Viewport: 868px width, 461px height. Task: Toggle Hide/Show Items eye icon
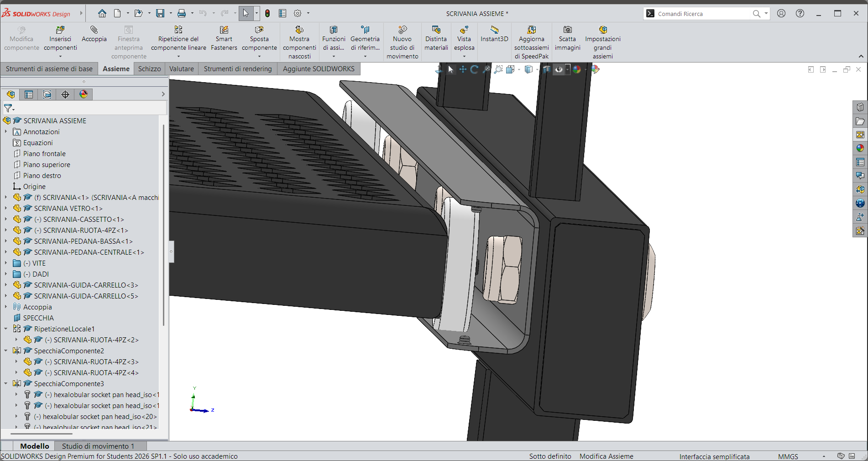pos(559,69)
